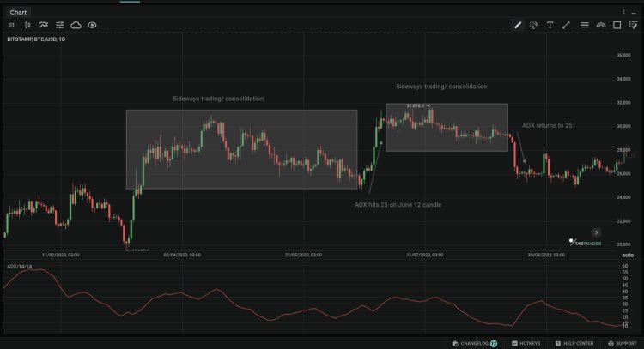Open the Help Center link
This screenshot has width=644, height=349.
click(x=574, y=343)
